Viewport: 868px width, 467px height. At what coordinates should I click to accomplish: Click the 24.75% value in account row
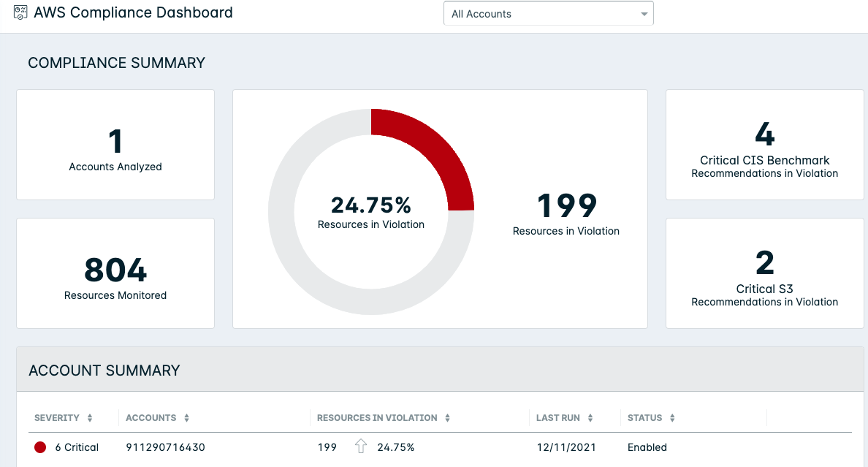click(x=396, y=447)
